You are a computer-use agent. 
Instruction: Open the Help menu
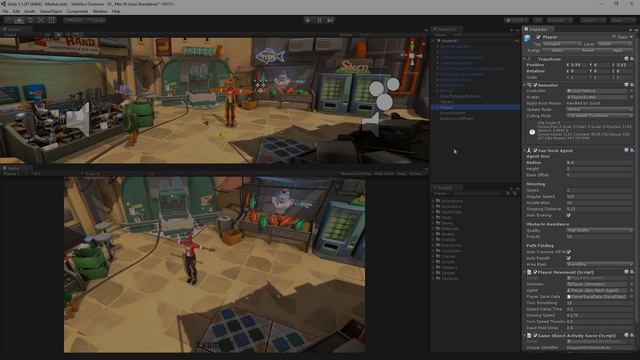point(116,11)
